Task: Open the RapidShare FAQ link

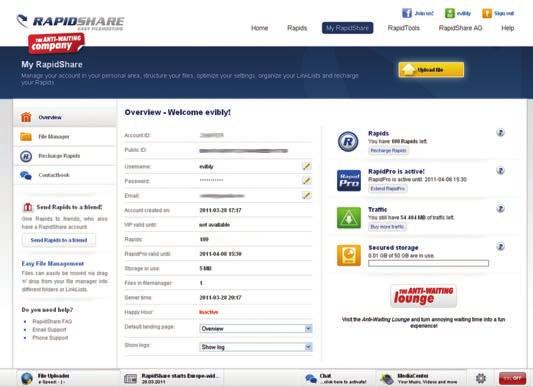Action: [52, 321]
